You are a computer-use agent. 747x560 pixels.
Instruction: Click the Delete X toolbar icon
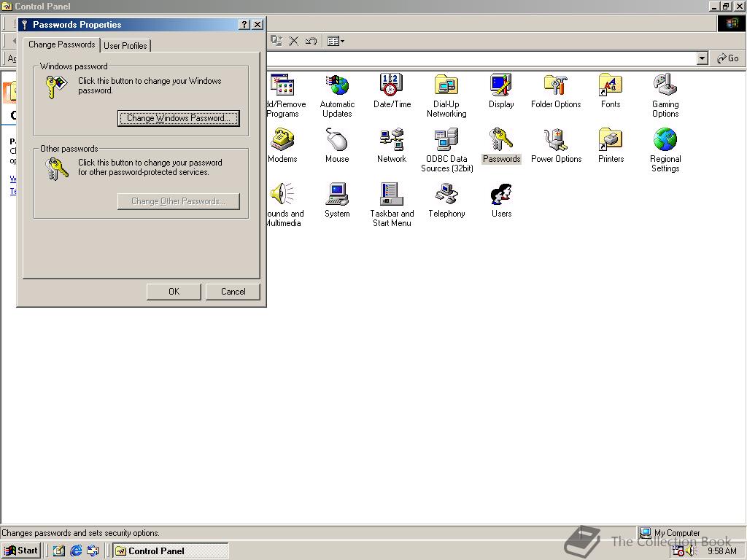coord(293,41)
